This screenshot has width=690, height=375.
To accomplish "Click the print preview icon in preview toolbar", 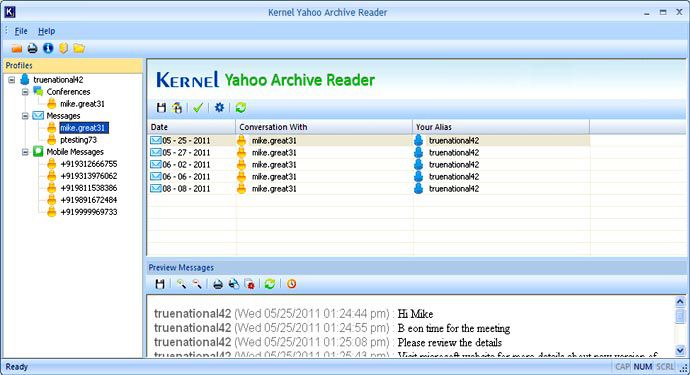I will point(234,284).
